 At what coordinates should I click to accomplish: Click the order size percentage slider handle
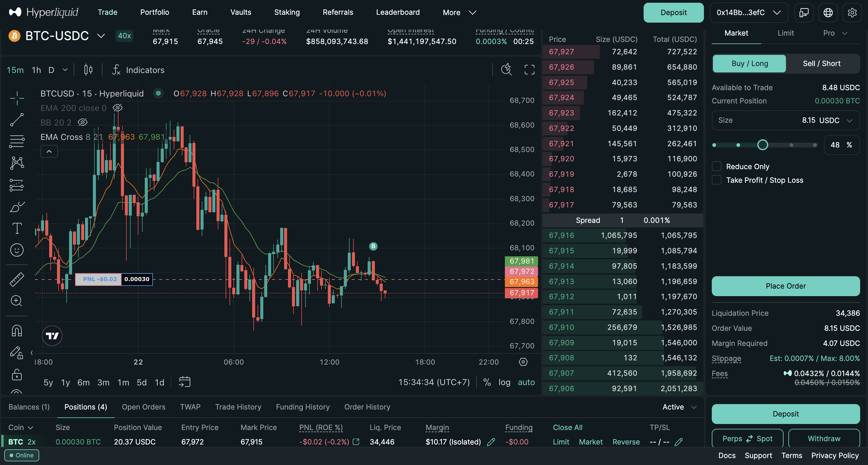point(762,145)
